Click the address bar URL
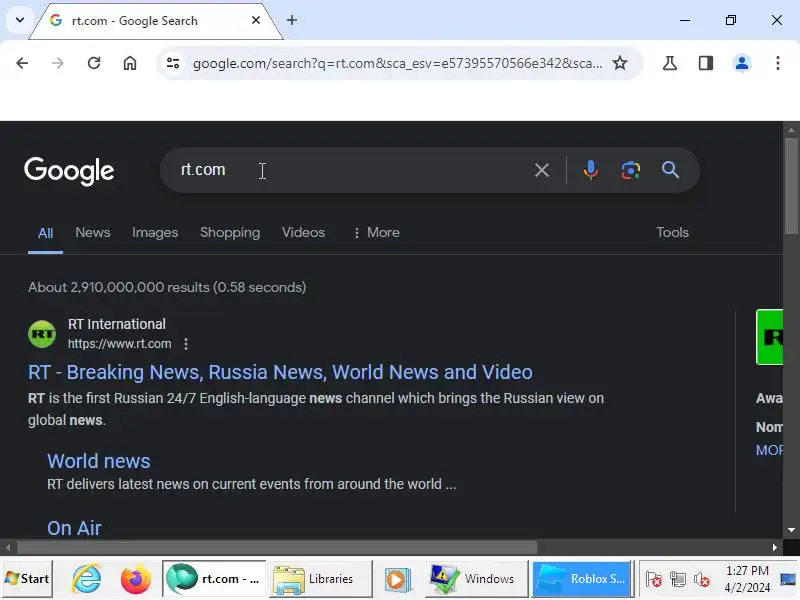 pos(397,63)
